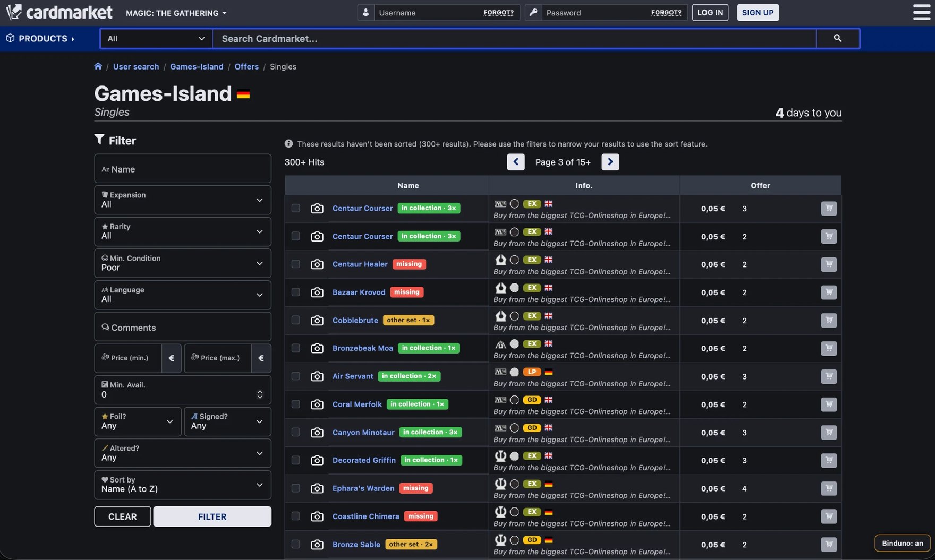Expand the Rarity filter dropdown

(183, 231)
